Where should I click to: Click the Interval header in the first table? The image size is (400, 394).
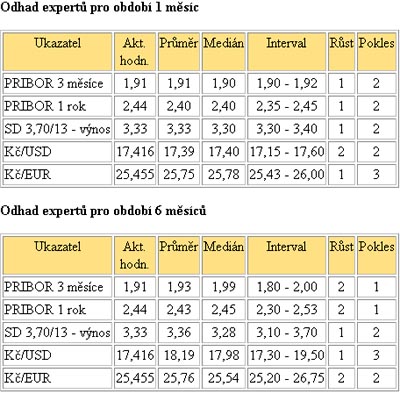pyautogui.click(x=286, y=52)
